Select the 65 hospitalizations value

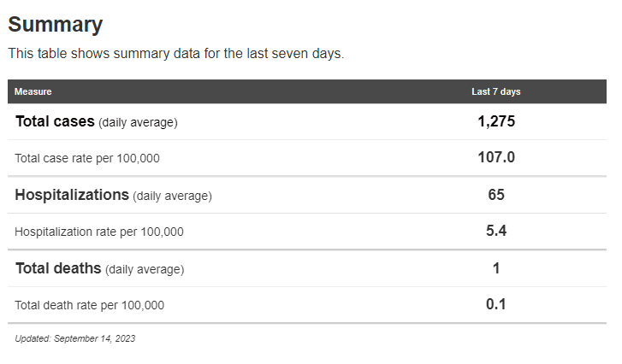pyautogui.click(x=496, y=195)
